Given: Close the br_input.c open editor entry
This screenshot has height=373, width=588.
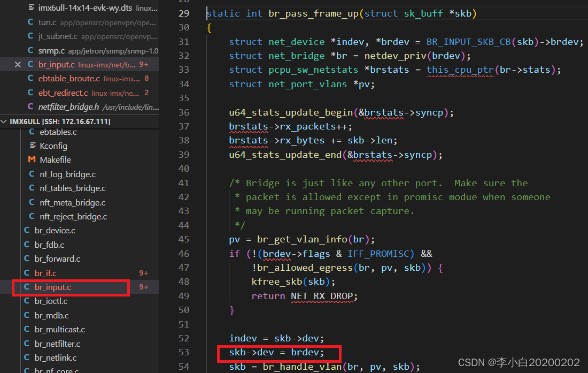Looking at the screenshot, I should coord(18,64).
